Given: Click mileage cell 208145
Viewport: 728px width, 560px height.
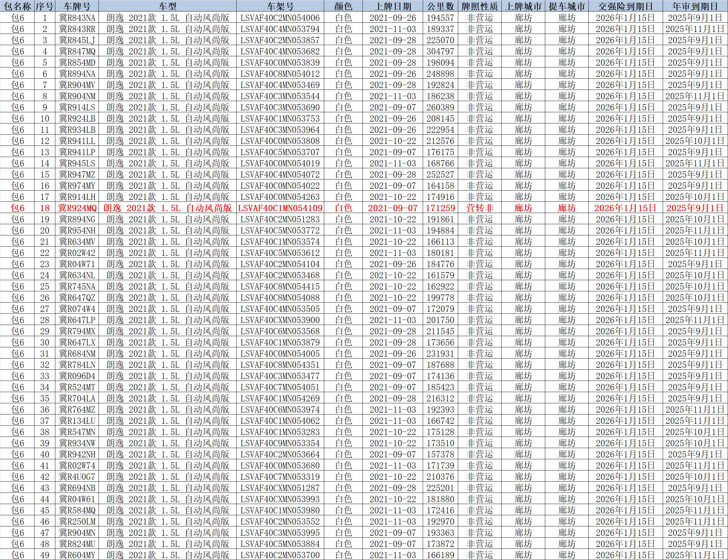Looking at the screenshot, I should tap(440, 118).
